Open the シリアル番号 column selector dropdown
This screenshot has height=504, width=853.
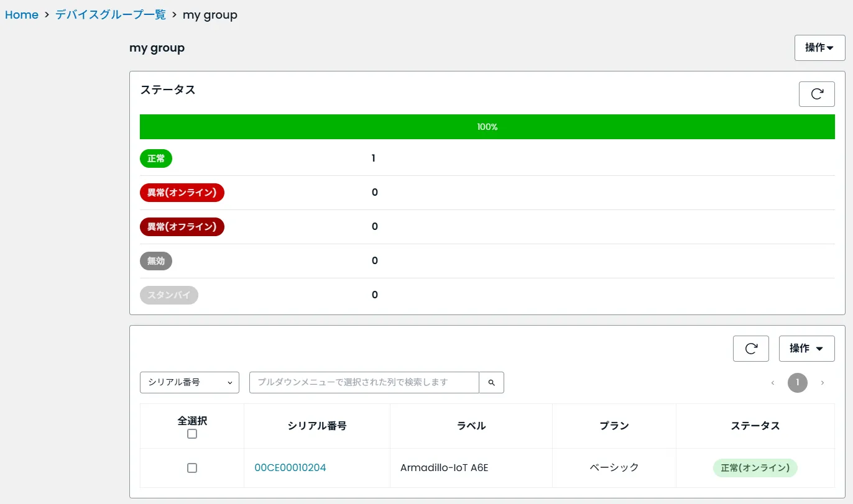189,382
